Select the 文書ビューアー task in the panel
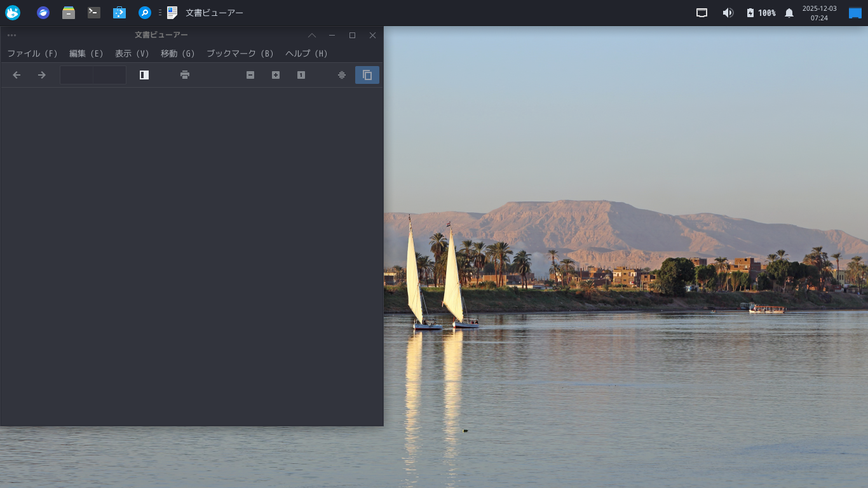This screenshot has width=868, height=488. 205,13
